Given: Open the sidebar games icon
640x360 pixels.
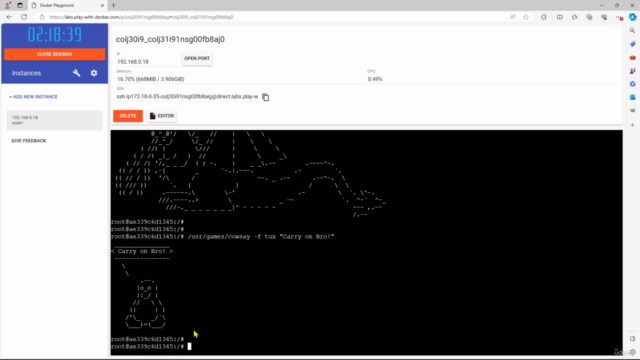Looking at the screenshot, I should click(632, 71).
